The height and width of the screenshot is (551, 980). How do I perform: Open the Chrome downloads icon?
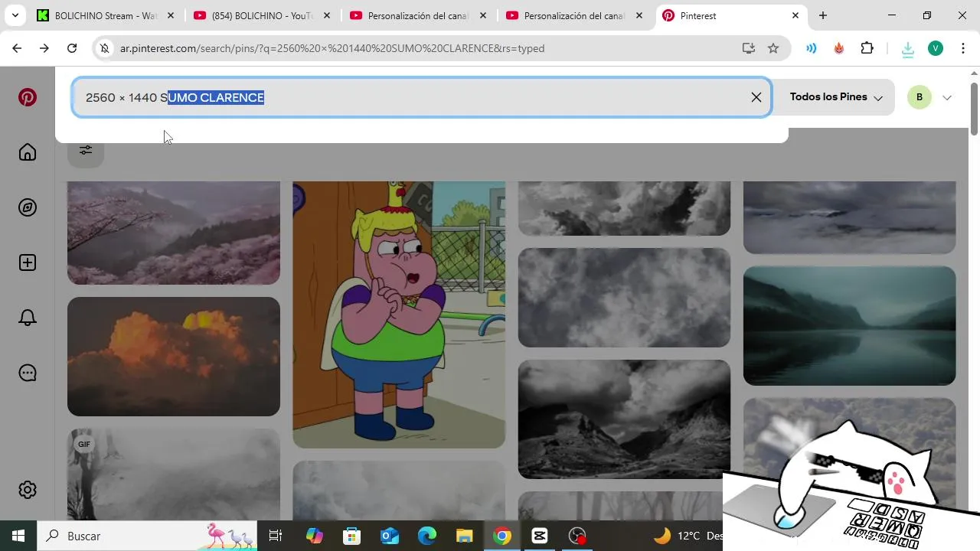pos(908,49)
